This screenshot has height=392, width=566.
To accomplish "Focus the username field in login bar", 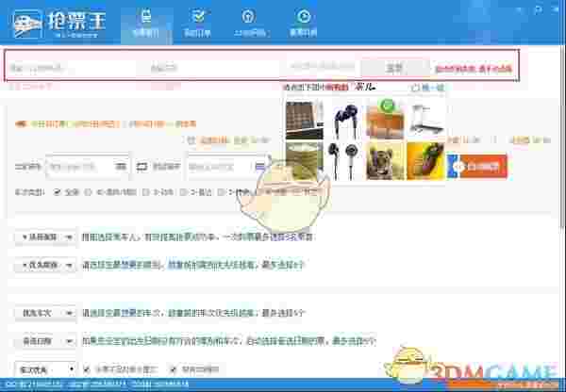I will [x=73, y=68].
